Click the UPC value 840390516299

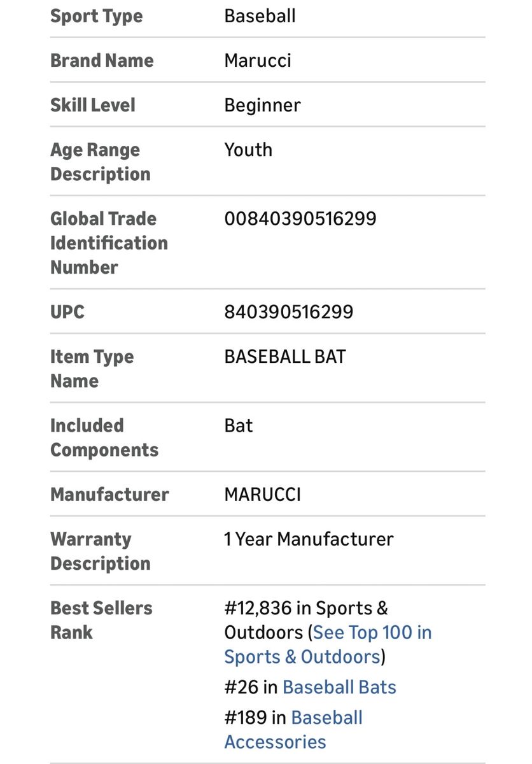[288, 312]
